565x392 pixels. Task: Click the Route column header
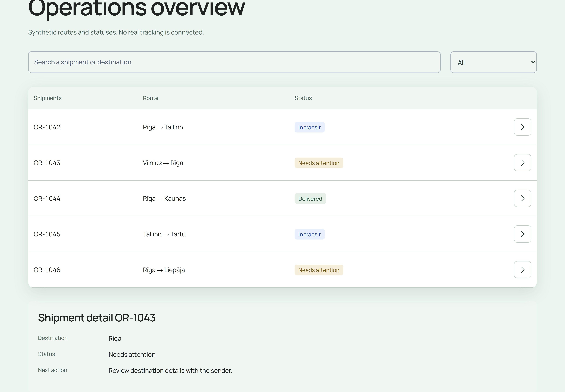[150, 98]
